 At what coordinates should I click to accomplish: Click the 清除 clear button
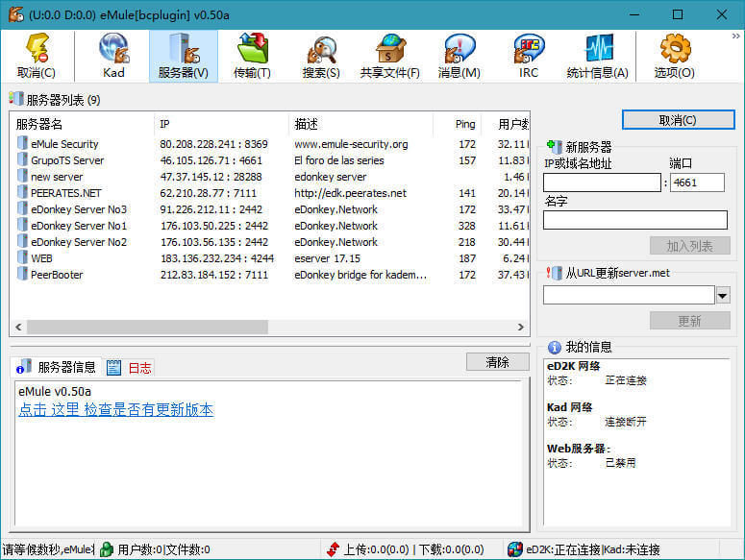click(497, 362)
